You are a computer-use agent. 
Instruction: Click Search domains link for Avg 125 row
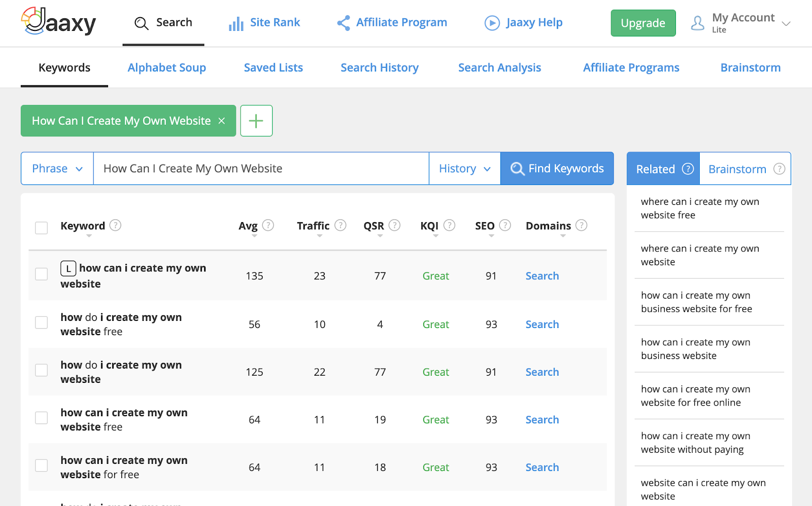point(542,372)
